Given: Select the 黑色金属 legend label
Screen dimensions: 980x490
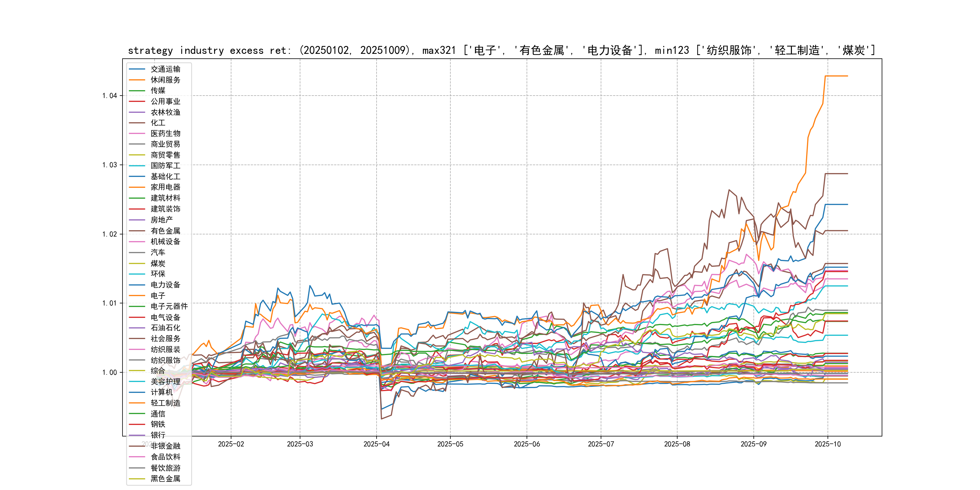Looking at the screenshot, I should (165, 479).
